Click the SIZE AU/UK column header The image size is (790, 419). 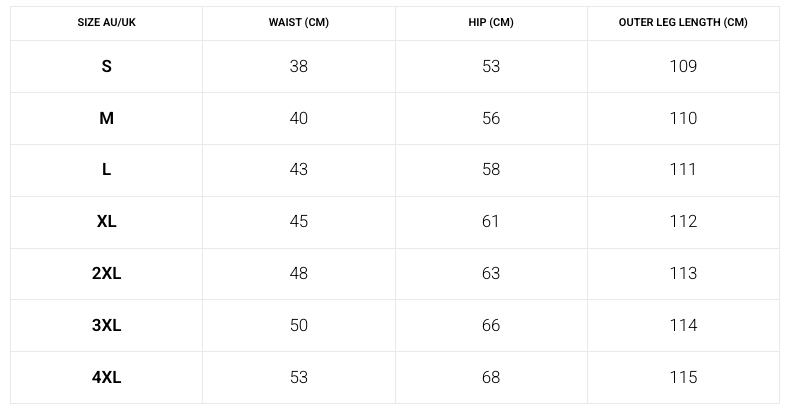106,22
